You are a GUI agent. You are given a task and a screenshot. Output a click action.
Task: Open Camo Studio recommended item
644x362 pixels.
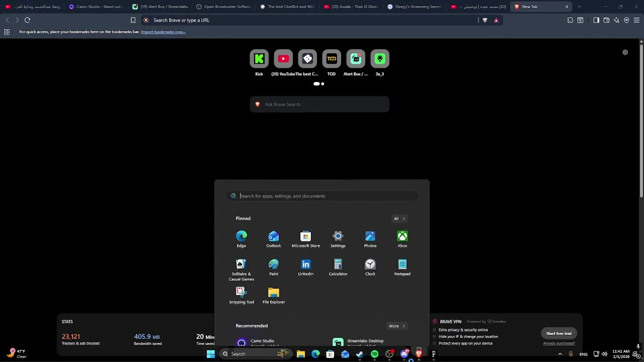pos(257,342)
